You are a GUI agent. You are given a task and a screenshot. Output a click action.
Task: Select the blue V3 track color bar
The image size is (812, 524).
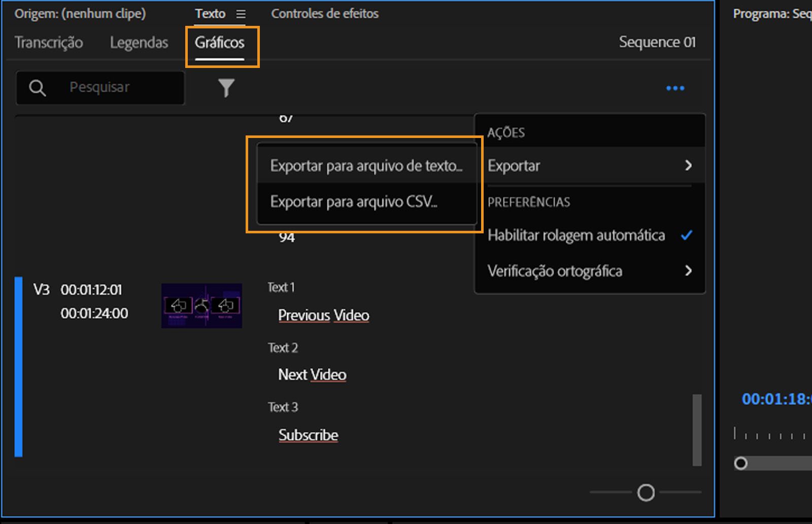pos(19,365)
